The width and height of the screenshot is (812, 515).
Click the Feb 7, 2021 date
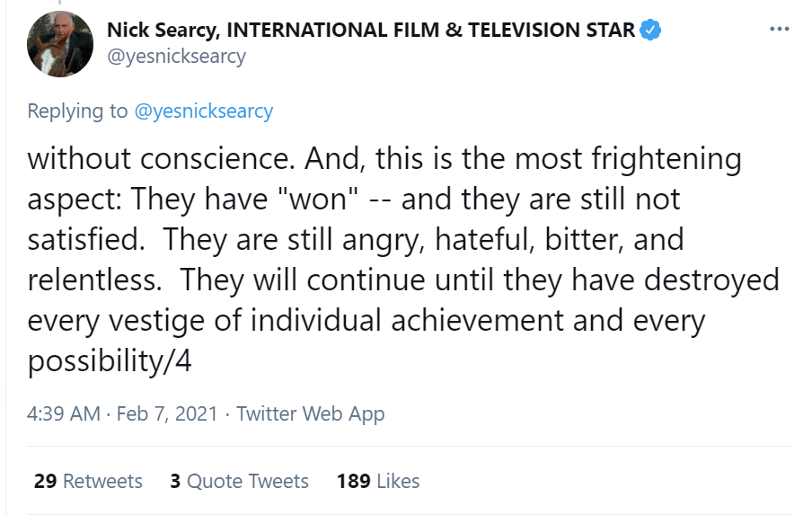tap(167, 413)
